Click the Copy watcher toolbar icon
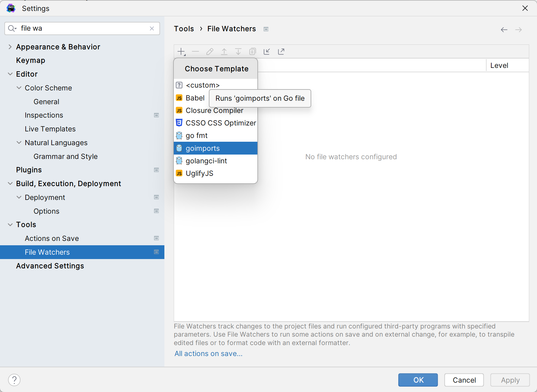The width and height of the screenshot is (537, 392). click(253, 52)
